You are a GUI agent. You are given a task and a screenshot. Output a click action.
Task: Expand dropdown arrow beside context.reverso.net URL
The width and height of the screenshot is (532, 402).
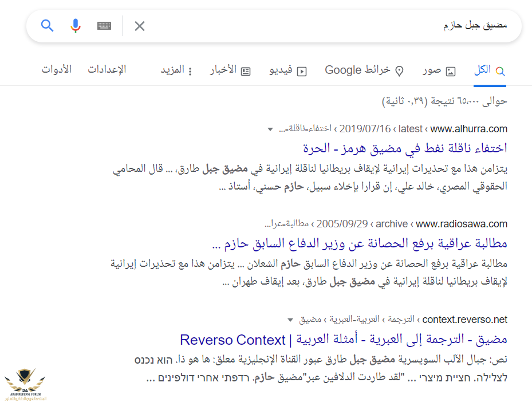290,320
